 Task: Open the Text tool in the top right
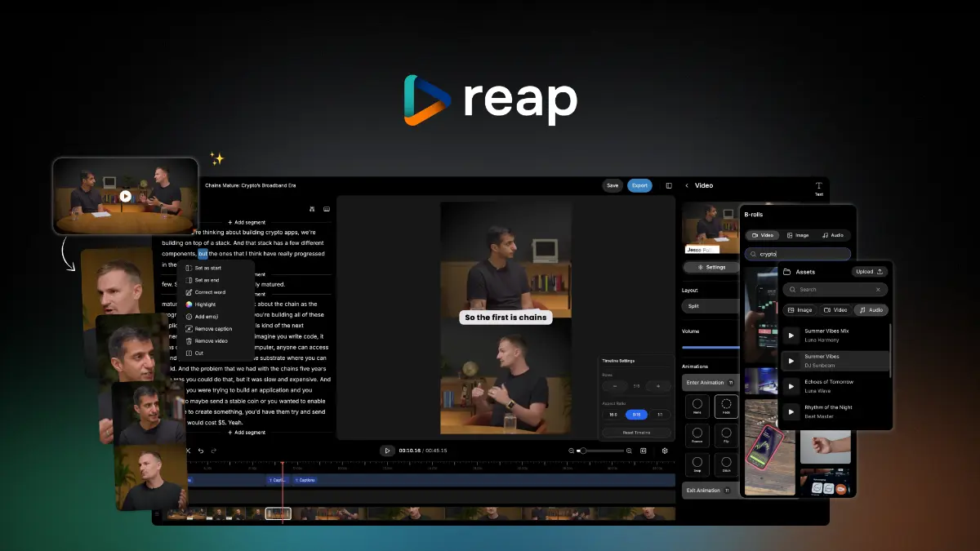[818, 189]
